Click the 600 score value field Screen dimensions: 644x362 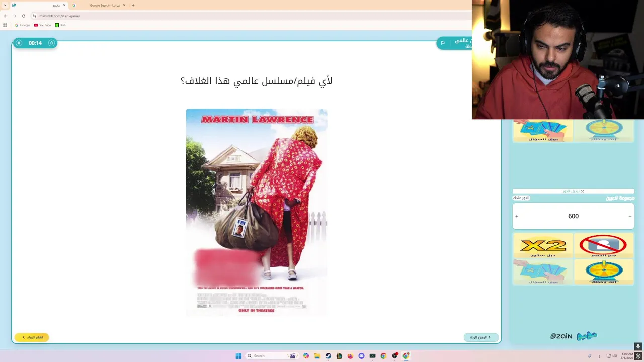[574, 216]
